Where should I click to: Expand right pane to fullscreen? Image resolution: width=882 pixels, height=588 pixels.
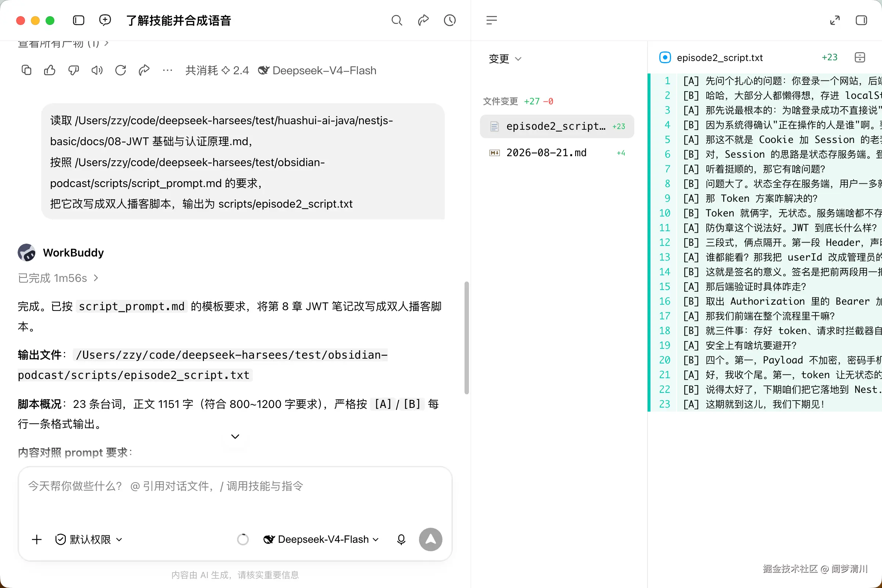tap(835, 20)
